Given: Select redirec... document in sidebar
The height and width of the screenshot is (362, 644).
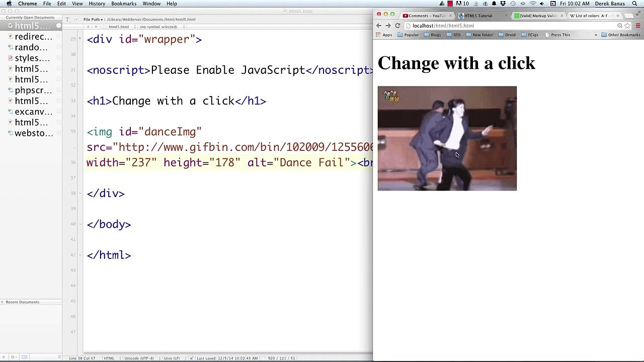Looking at the screenshot, I should click(30, 37).
